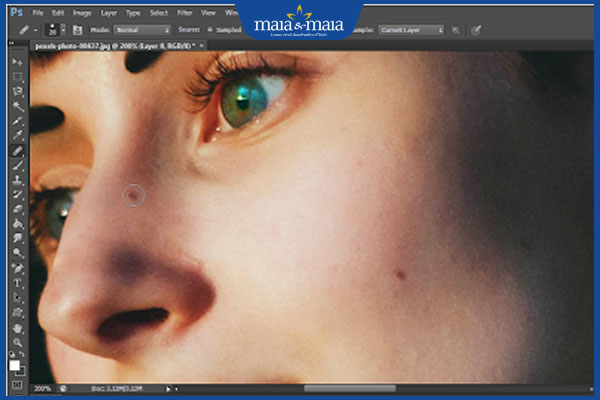This screenshot has width=600, height=400.
Task: Open the Mode dropdown set to Normal
Action: 142,30
